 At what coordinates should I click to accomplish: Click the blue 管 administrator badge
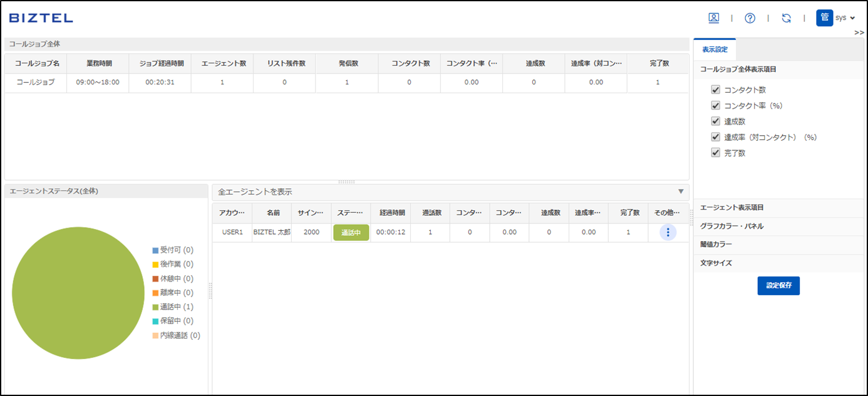(x=824, y=18)
